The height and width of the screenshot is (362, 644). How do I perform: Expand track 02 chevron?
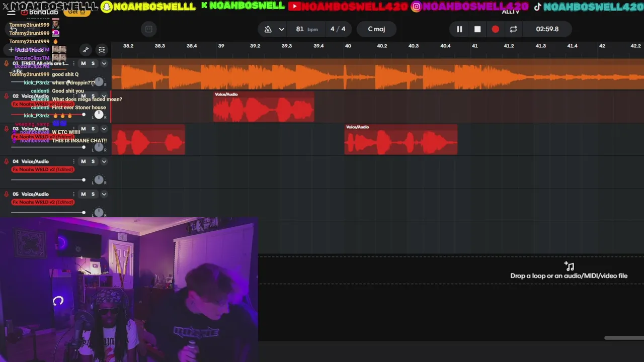[104, 96]
